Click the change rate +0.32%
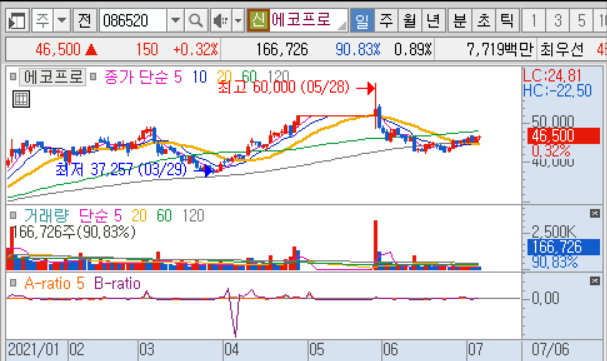The image size is (607, 361). 195,50
